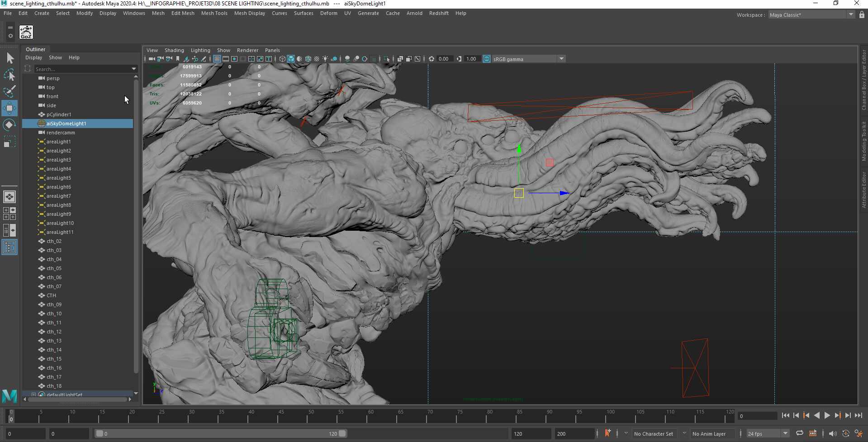Toggle viewport grid display
Screen dimensions: 868x442
[x=217, y=59]
